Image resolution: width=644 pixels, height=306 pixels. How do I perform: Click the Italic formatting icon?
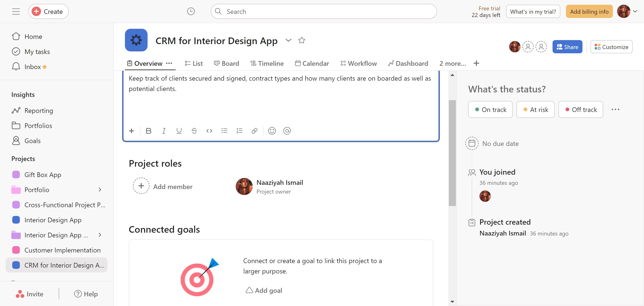(x=164, y=131)
